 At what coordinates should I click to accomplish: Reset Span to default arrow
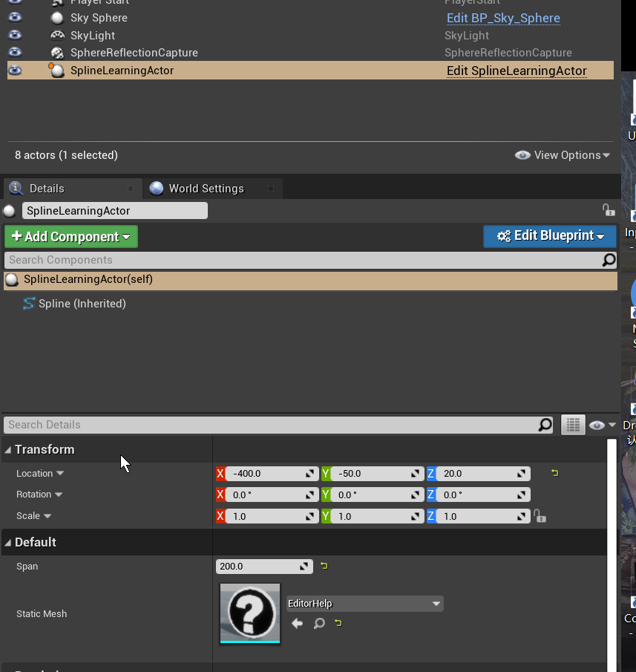324,566
